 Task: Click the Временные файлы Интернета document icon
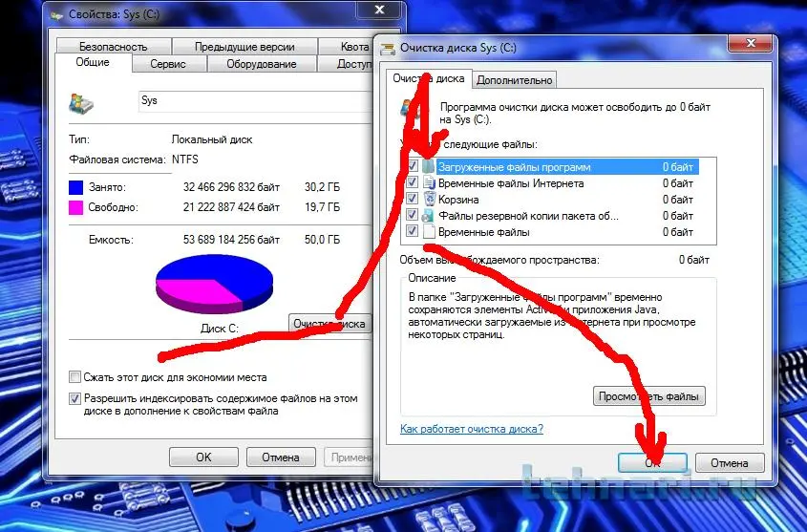click(x=429, y=182)
